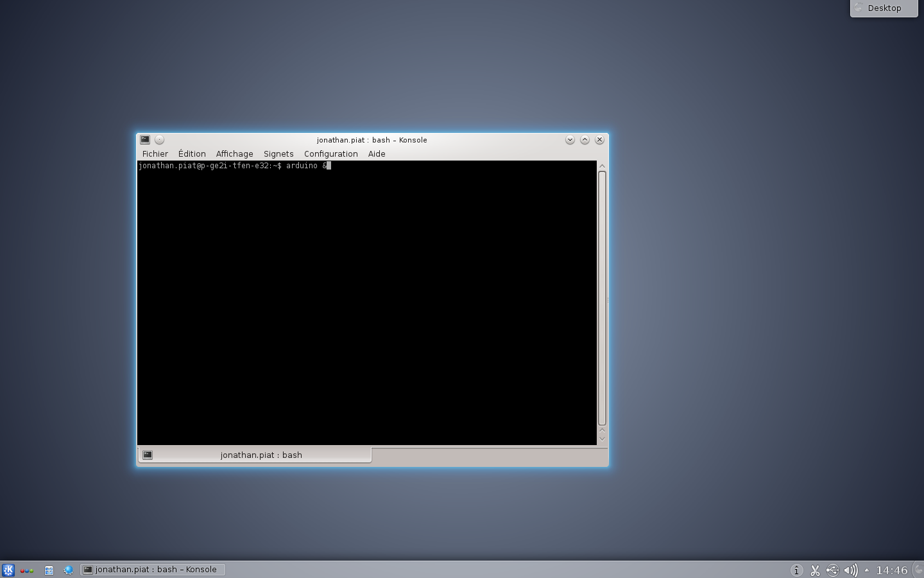924x578 pixels.
Task: Open Klipper clipboard scissors icon
Action: [x=815, y=570]
